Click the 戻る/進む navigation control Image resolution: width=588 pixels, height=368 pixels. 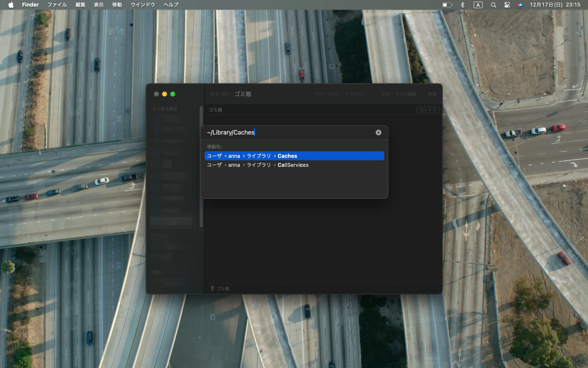[x=220, y=94]
